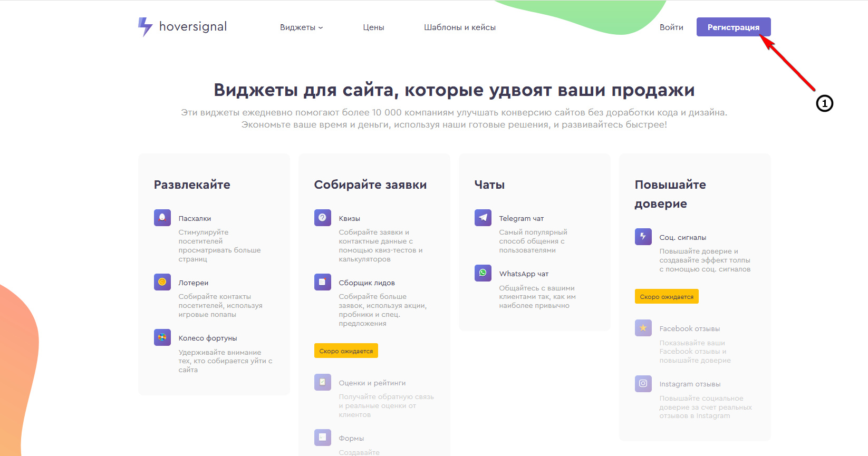Click the subtitle mentioning 10 000 компаниям
The width and height of the screenshot is (868, 456).
[454, 119]
